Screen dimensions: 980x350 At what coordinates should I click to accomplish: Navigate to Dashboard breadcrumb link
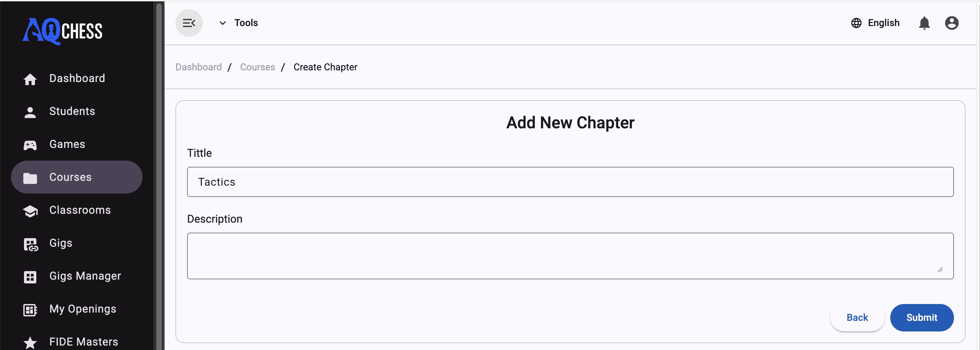[198, 67]
